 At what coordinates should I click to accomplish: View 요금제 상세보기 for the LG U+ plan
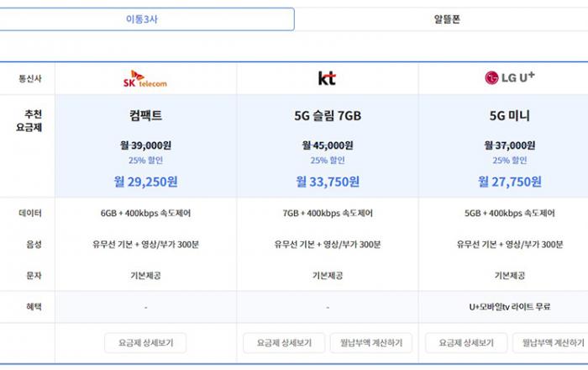coord(465,343)
